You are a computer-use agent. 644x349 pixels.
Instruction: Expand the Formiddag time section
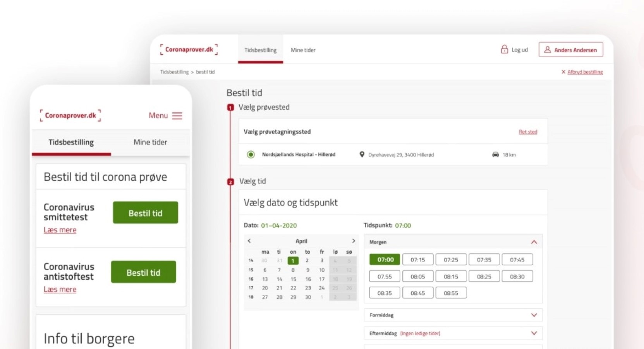coord(534,315)
